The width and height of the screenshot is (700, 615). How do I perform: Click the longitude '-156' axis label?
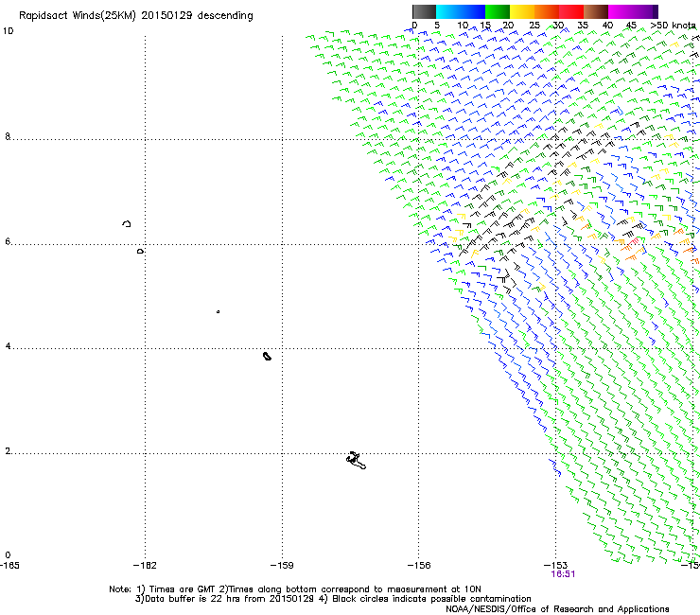419,566
